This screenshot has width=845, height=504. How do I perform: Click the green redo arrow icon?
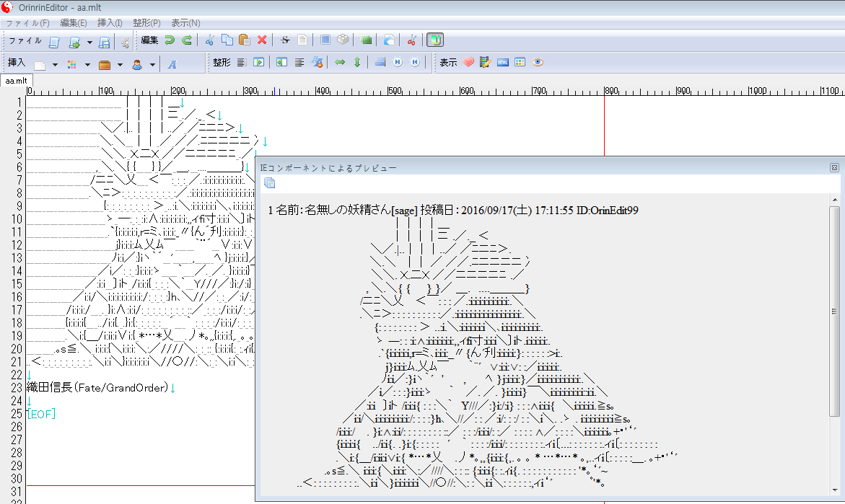coord(187,40)
